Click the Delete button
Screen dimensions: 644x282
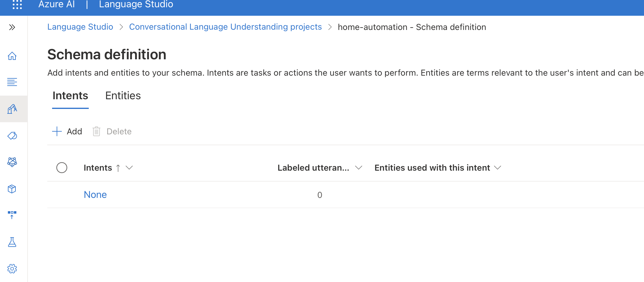click(x=112, y=132)
